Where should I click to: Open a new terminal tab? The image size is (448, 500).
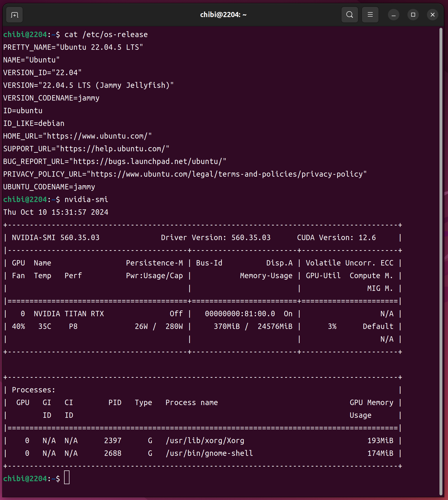pyautogui.click(x=15, y=15)
